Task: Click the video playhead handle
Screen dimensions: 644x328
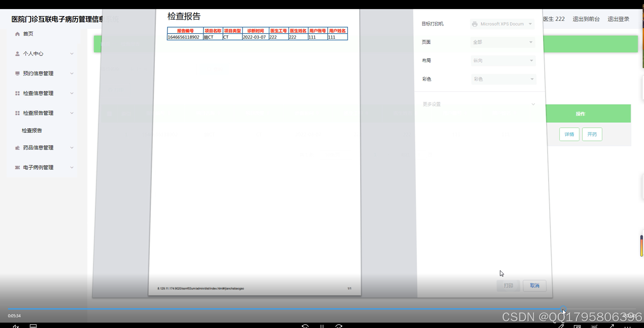Action: pos(563,309)
